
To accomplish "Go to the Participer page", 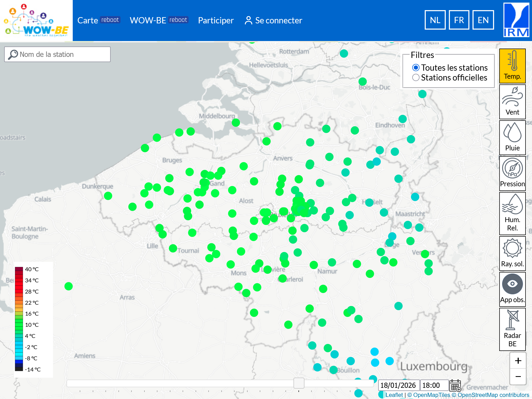I will pyautogui.click(x=216, y=20).
